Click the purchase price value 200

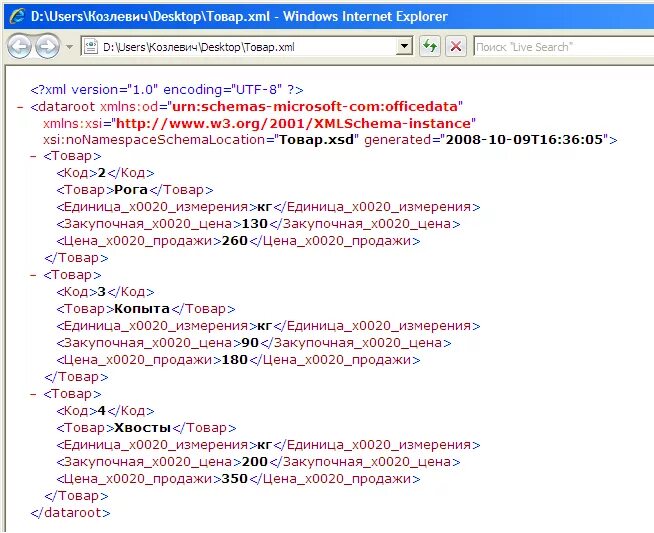(254, 462)
